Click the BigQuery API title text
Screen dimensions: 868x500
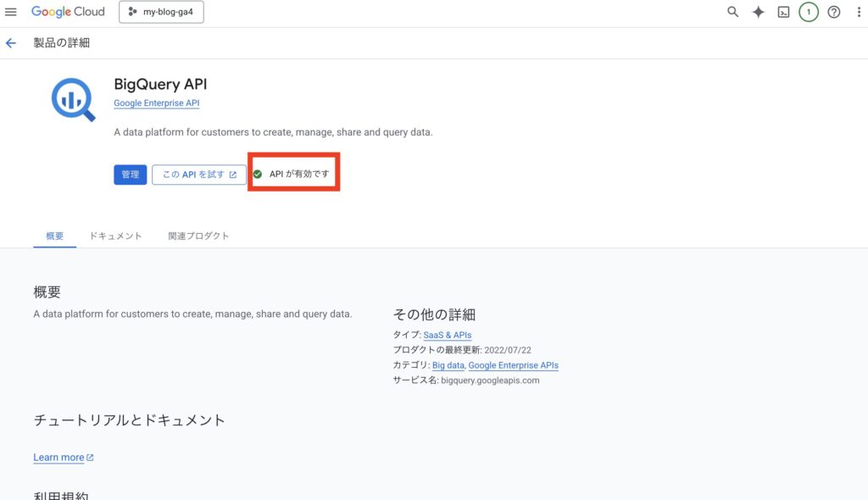coord(160,84)
